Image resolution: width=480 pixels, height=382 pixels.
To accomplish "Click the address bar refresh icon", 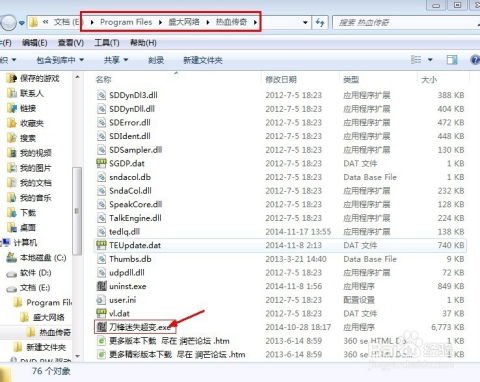I will click(320, 23).
